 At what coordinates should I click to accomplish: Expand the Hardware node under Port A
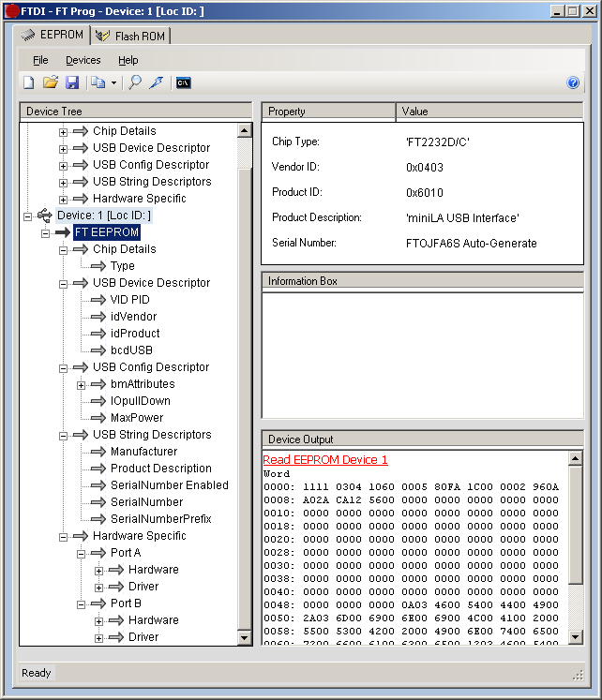pyautogui.click(x=99, y=571)
